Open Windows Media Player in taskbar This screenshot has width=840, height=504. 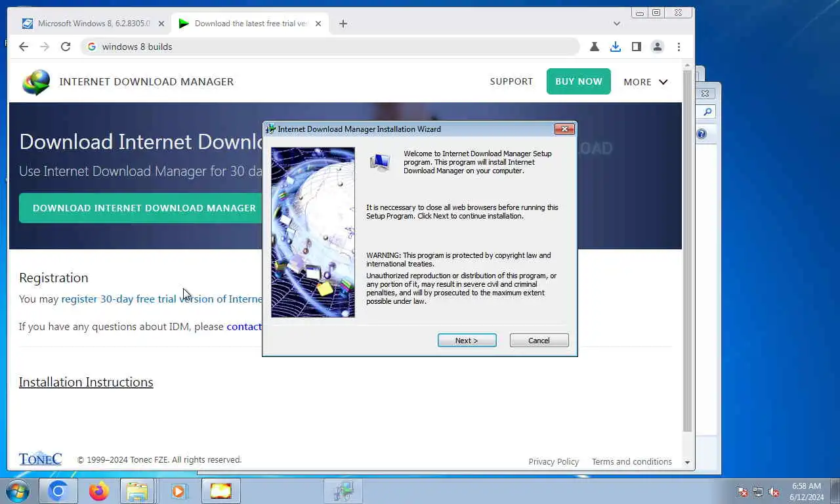point(178,491)
